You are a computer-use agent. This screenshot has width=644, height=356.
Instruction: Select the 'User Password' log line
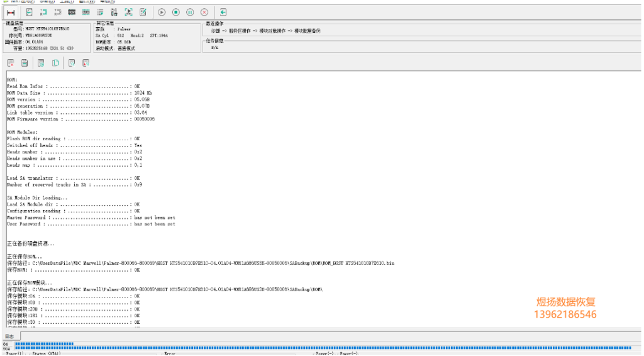click(91, 224)
